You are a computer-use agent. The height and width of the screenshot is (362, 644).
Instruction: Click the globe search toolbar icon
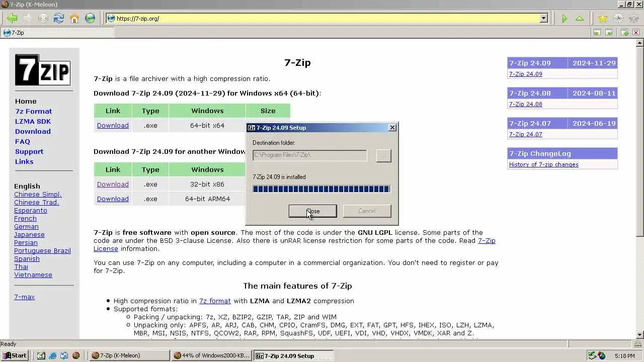pos(90,19)
